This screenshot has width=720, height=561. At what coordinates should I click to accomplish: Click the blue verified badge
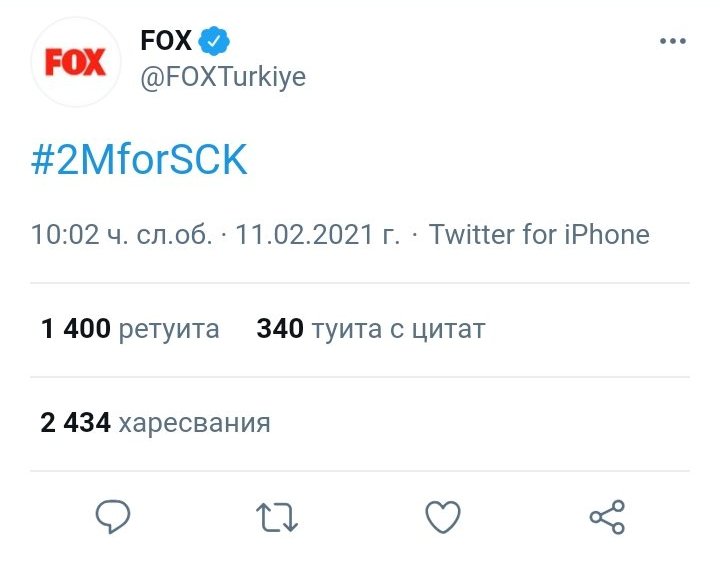[216, 42]
